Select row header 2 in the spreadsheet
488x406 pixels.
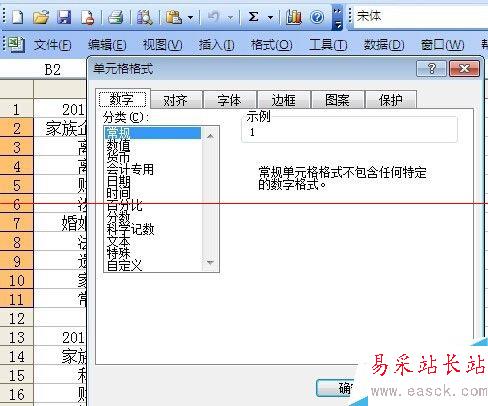16,128
